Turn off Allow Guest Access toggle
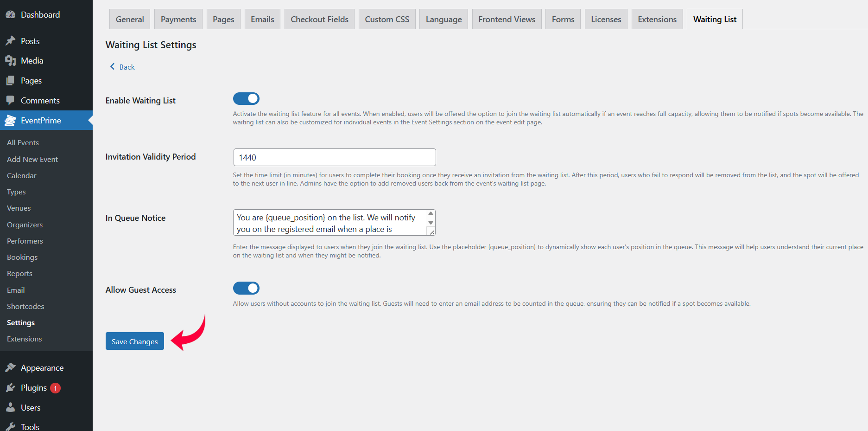The width and height of the screenshot is (868, 431). click(x=246, y=288)
